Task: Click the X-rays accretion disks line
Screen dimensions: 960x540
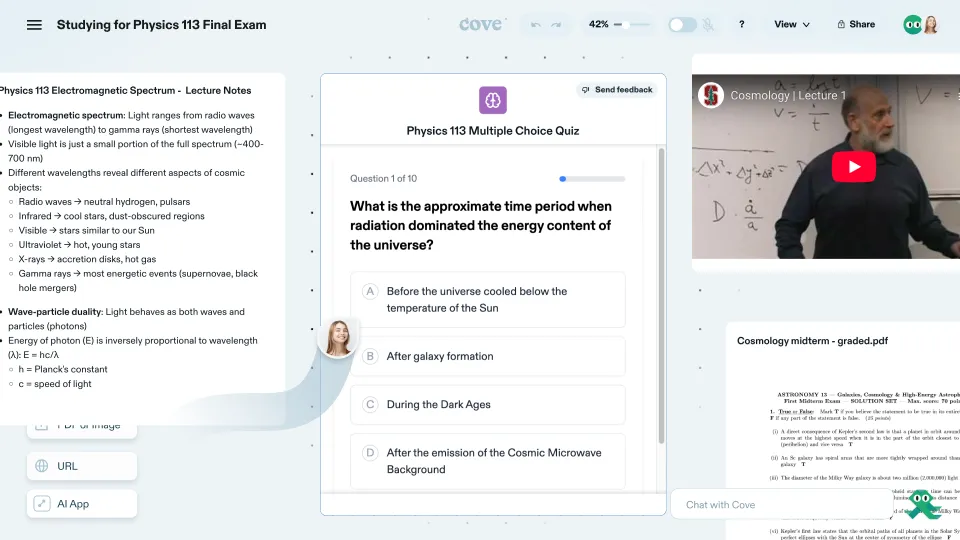Action: coord(87,260)
